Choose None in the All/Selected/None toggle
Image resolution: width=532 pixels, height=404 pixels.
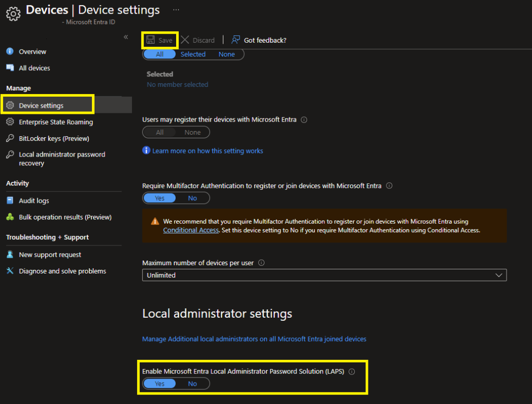(x=227, y=54)
